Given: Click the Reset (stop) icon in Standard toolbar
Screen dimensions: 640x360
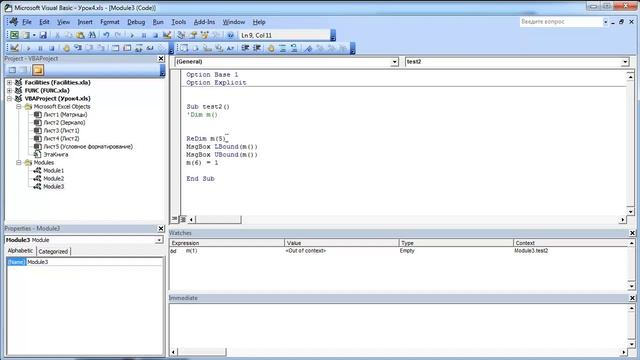Looking at the screenshot, I should 155,35.
